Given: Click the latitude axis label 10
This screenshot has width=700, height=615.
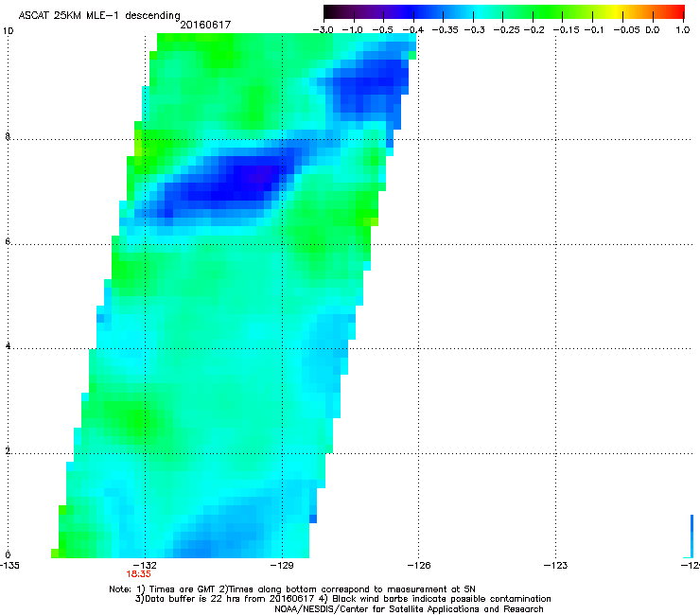Looking at the screenshot, I should [x=8, y=31].
